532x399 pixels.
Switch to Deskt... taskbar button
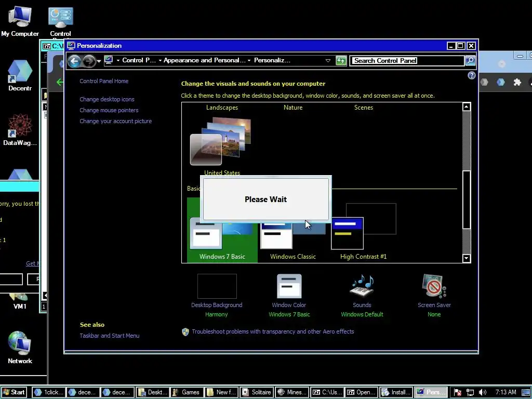(x=152, y=392)
